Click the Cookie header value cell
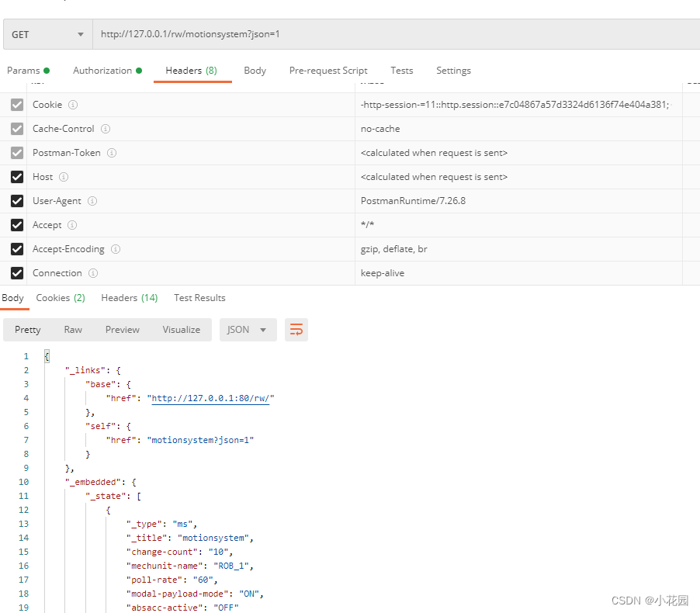This screenshot has height=613, width=700. (x=518, y=105)
